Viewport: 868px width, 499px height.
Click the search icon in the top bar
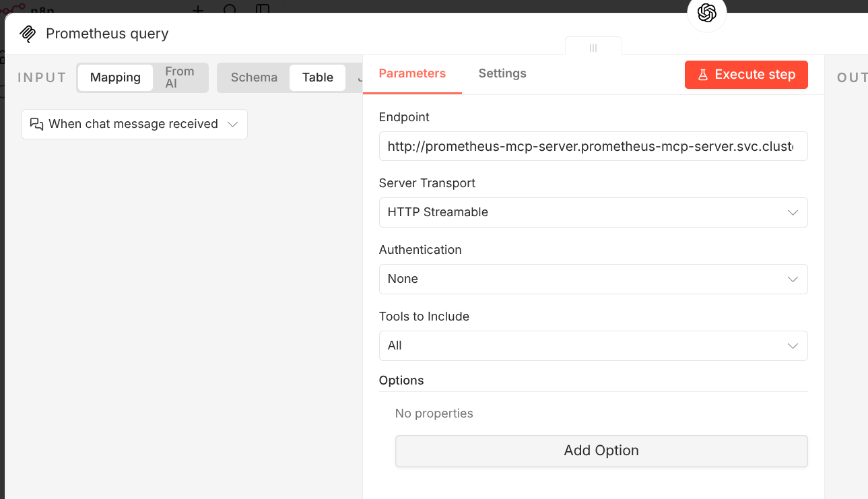coord(230,9)
